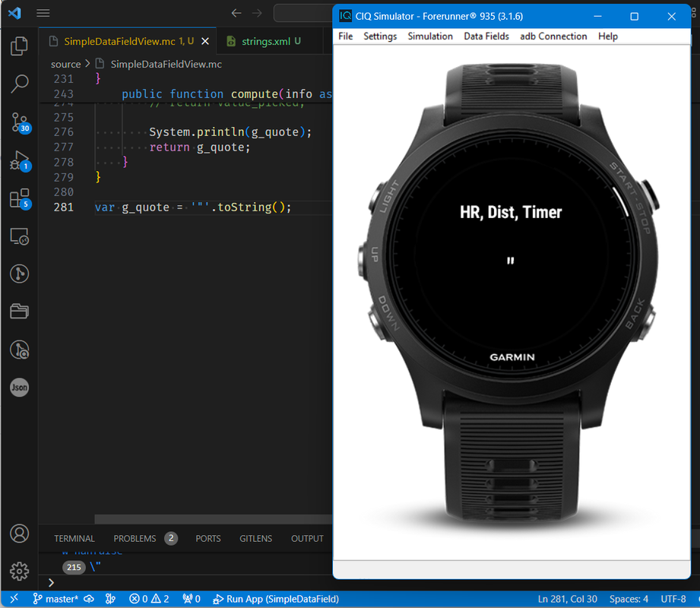Go forward with the right arrow

coord(257,13)
